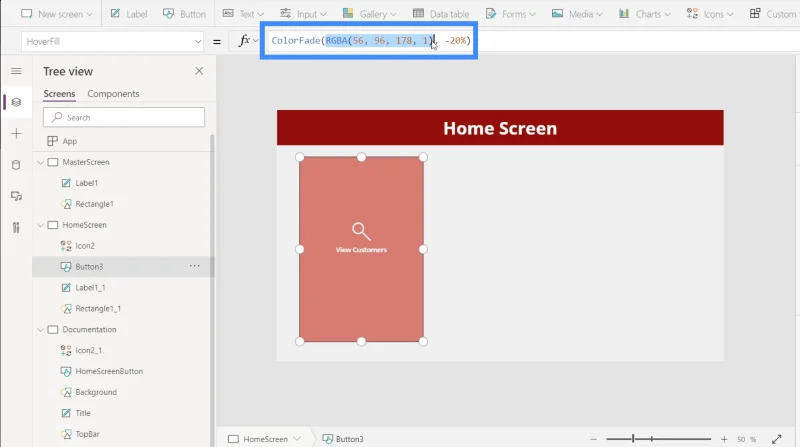
Task: Insert a Data table
Action: point(441,14)
